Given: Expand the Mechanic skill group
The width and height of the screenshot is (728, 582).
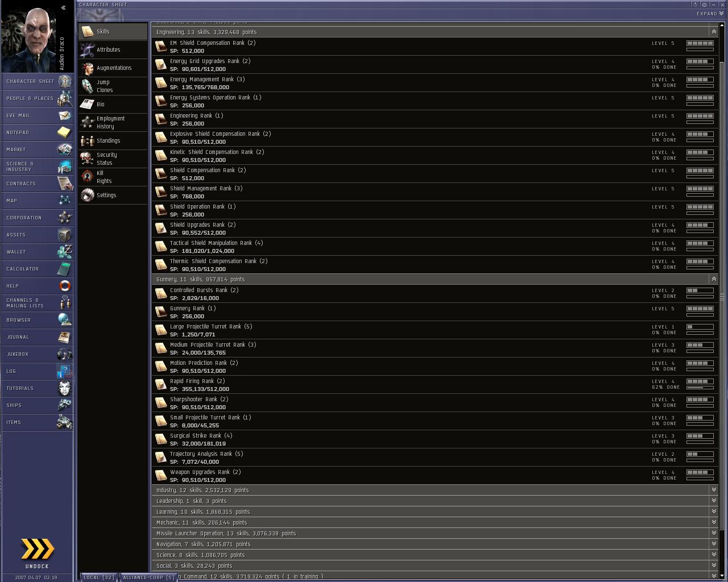Looking at the screenshot, I should click(x=714, y=522).
